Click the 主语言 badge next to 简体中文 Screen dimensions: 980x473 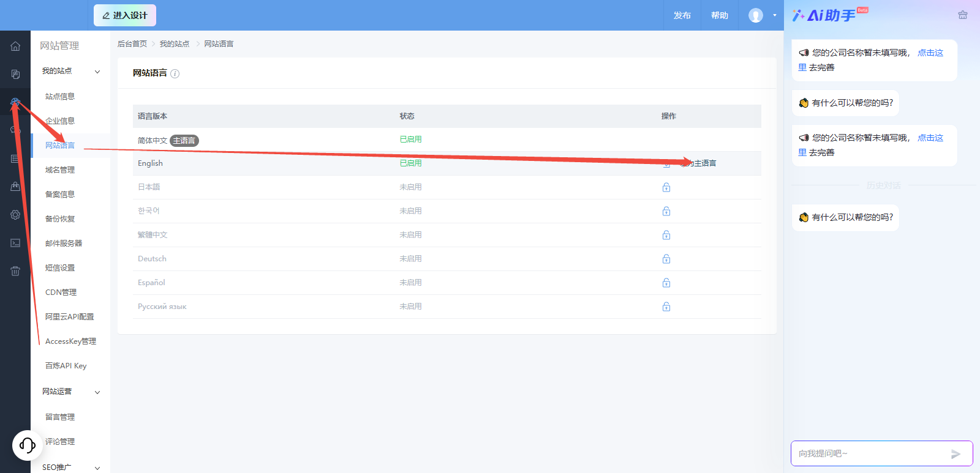[x=184, y=141]
